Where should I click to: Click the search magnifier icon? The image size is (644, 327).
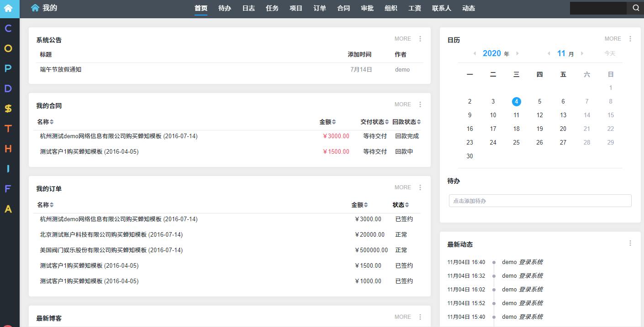coord(636,8)
